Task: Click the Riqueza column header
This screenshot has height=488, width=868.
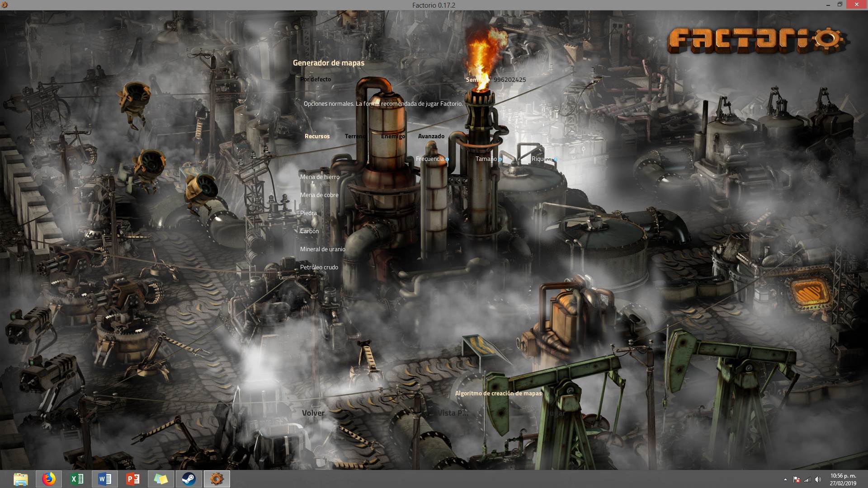Action: point(542,159)
